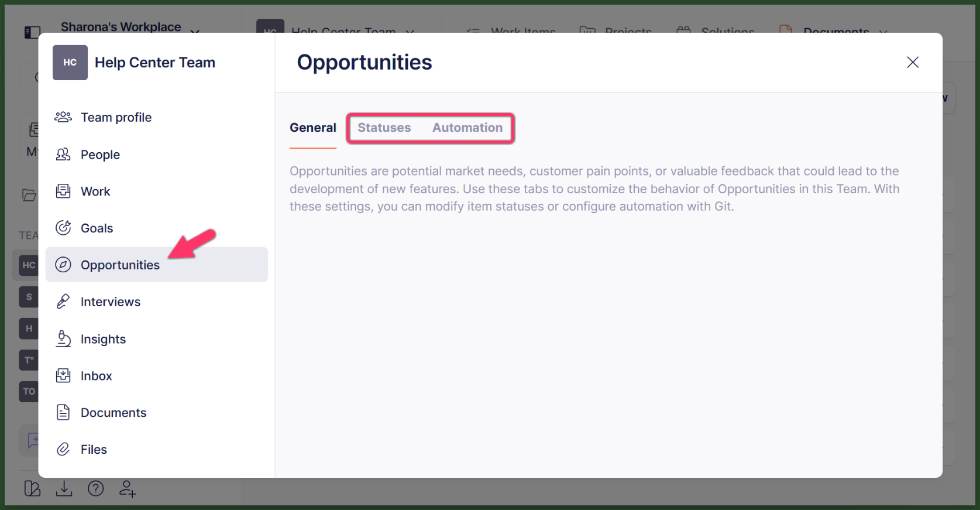
Task: Select the General tab
Action: [x=313, y=128]
